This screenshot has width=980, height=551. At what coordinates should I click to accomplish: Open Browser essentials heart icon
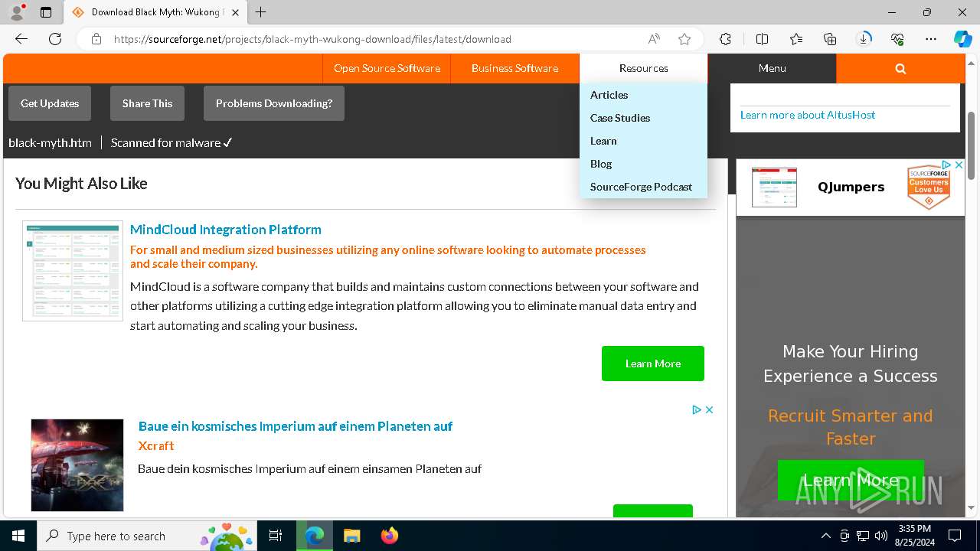(897, 39)
